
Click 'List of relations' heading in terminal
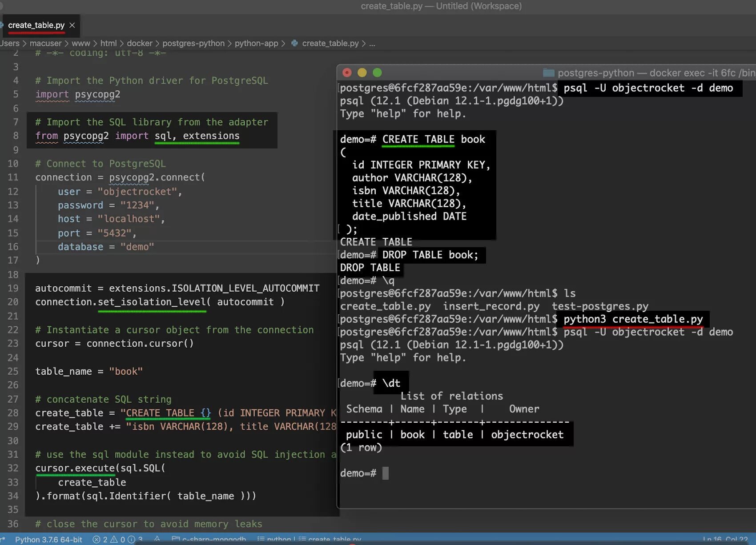[x=452, y=396]
